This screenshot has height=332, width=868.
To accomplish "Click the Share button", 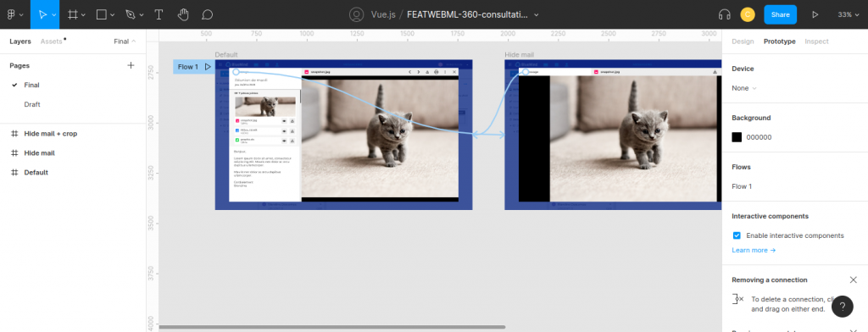I will (x=780, y=14).
